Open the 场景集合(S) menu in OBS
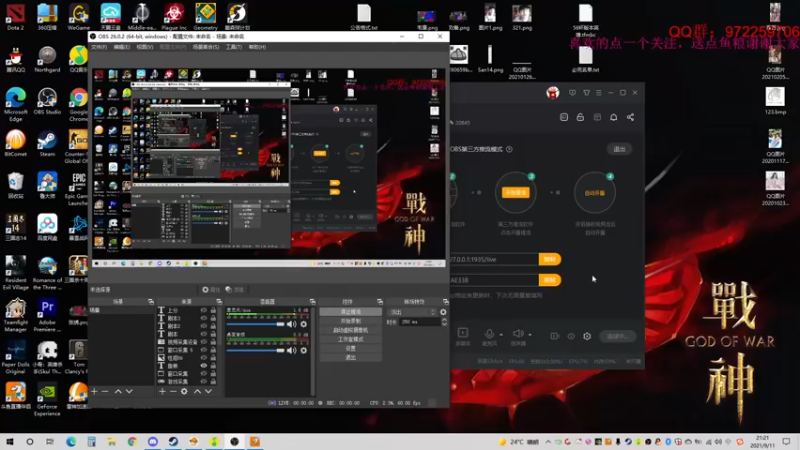The height and width of the screenshot is (450, 800). [x=206, y=47]
